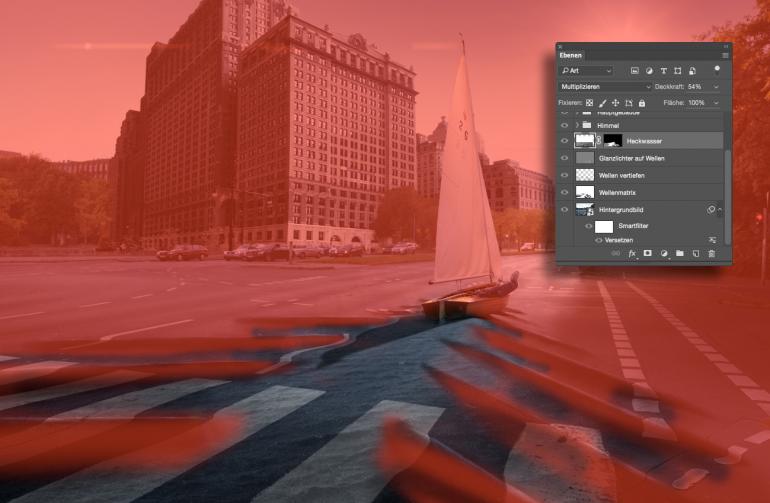The height and width of the screenshot is (503, 770).
Task: Filter layers by pixel layers icon
Action: pos(634,71)
